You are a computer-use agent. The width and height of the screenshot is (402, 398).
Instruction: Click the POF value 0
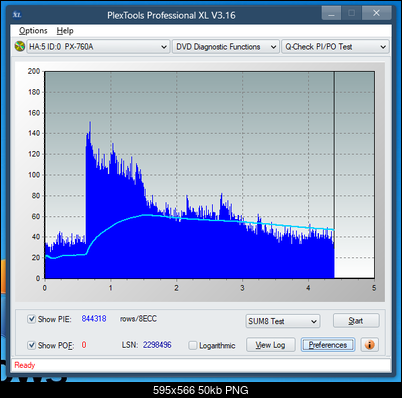pos(84,345)
